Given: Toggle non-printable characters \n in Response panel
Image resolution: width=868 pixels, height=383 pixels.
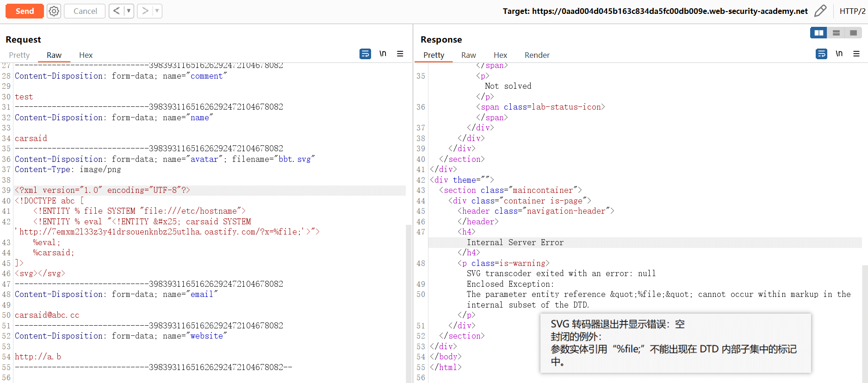Looking at the screenshot, I should coord(839,54).
